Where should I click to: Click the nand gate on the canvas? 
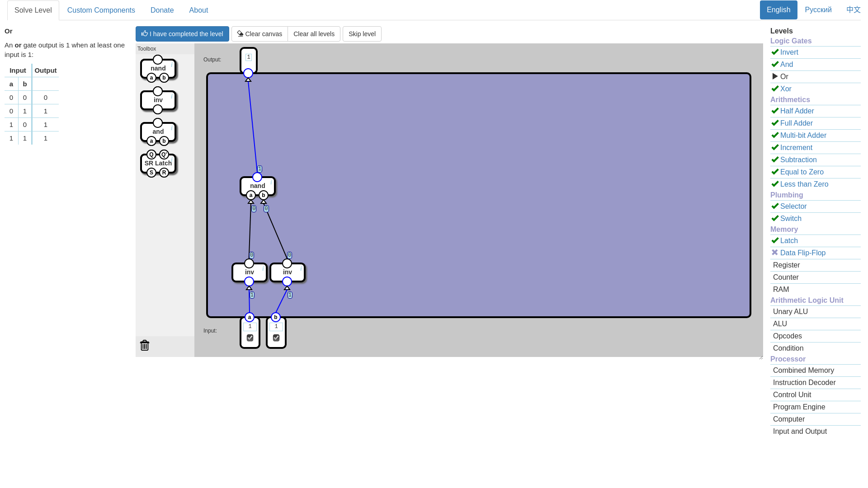pyautogui.click(x=258, y=186)
